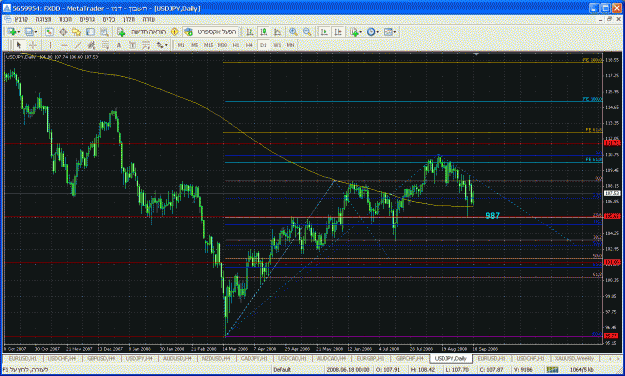625x376 pixels.
Task: Select the Cursor arrow tool
Action: [x=19, y=45]
